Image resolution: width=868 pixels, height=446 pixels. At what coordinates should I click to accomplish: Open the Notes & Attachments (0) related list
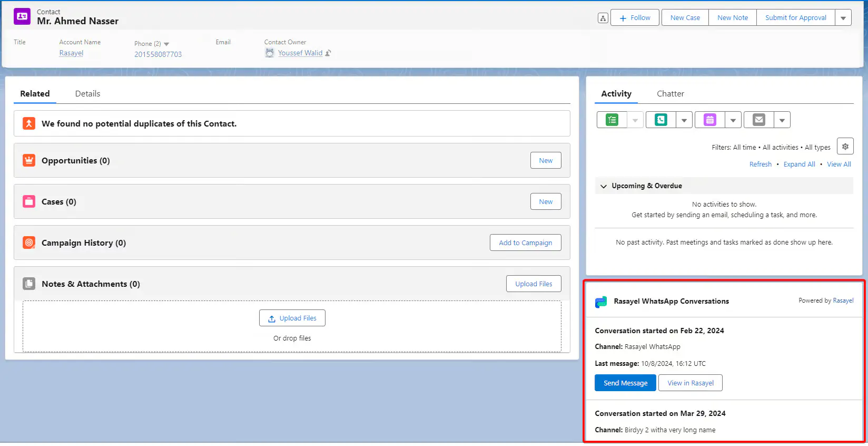click(x=91, y=284)
